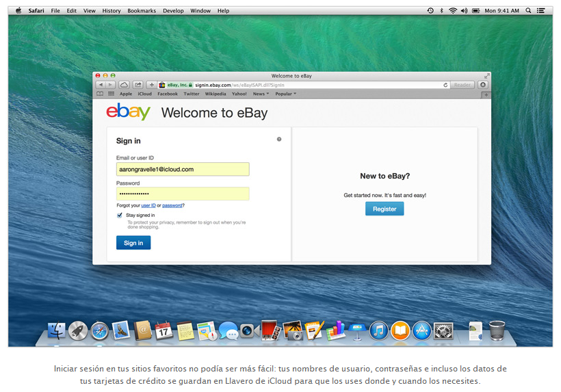Uncheck Stay signed in checkbox
Screen dimensions: 561x392
point(120,215)
